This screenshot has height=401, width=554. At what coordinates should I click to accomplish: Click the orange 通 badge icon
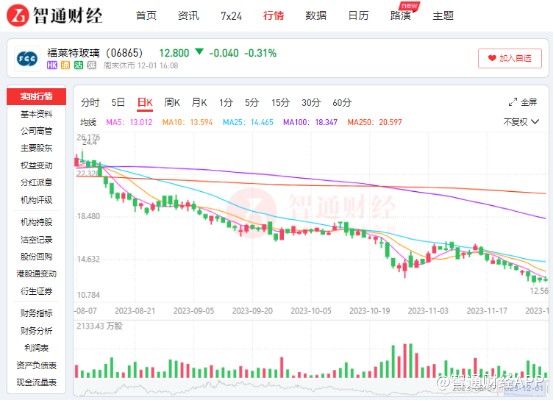click(x=65, y=65)
